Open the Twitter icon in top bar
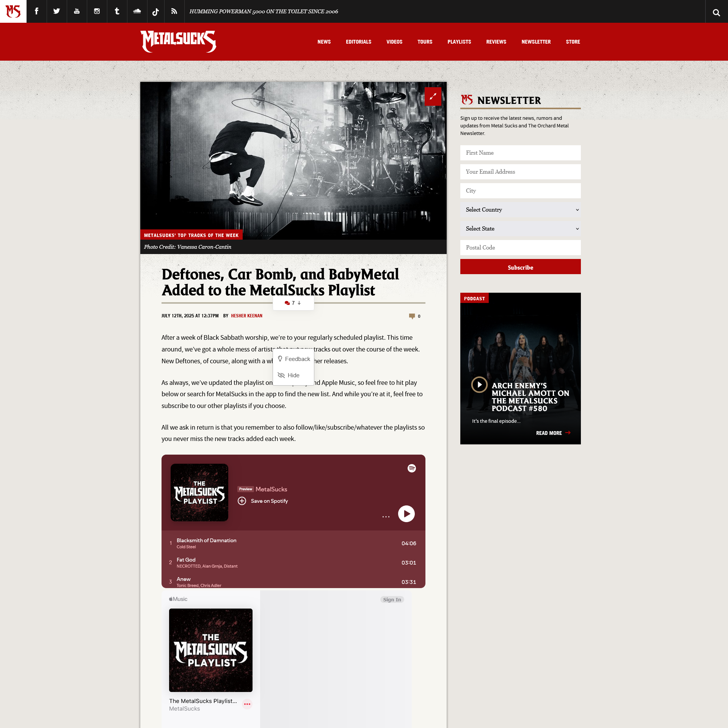 point(56,11)
